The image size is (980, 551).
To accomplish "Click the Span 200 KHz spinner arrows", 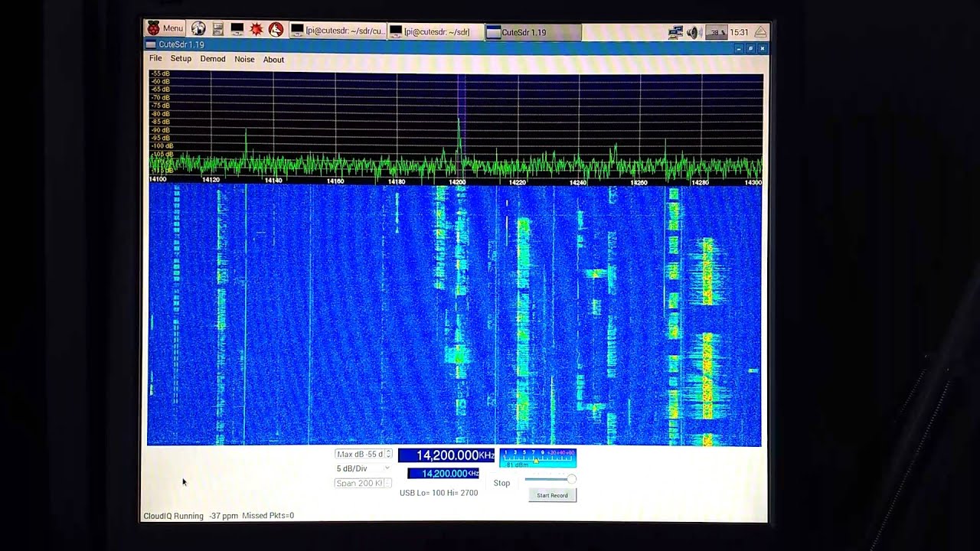I will pyautogui.click(x=388, y=483).
